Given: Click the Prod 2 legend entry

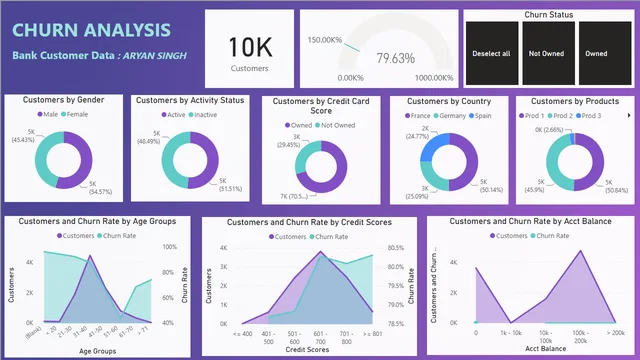Looking at the screenshot, I should tap(560, 116).
